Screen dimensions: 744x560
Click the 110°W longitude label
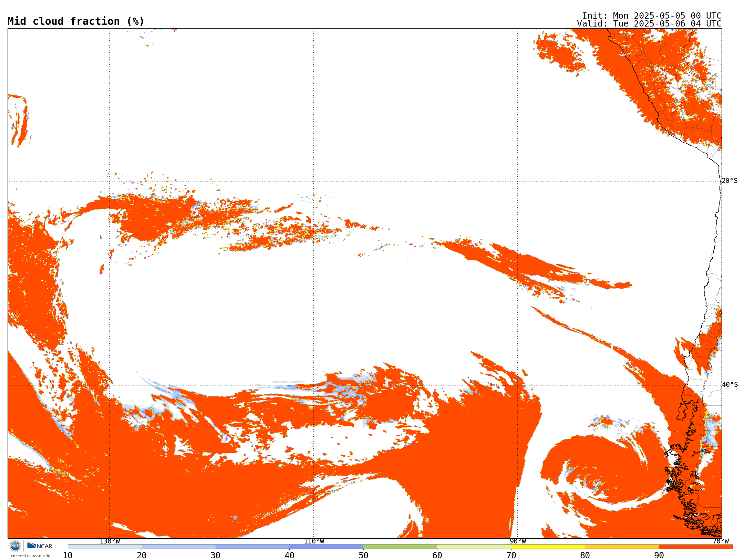tap(314, 541)
